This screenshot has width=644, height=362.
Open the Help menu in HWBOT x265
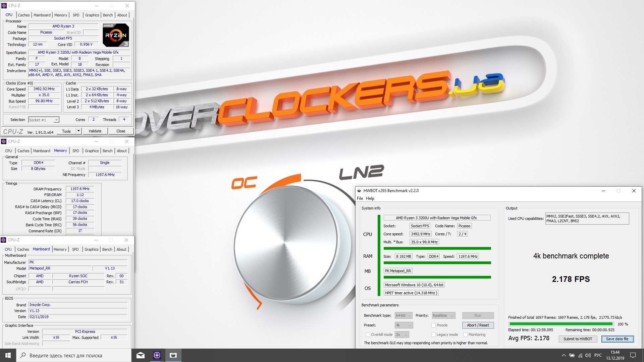click(x=370, y=198)
